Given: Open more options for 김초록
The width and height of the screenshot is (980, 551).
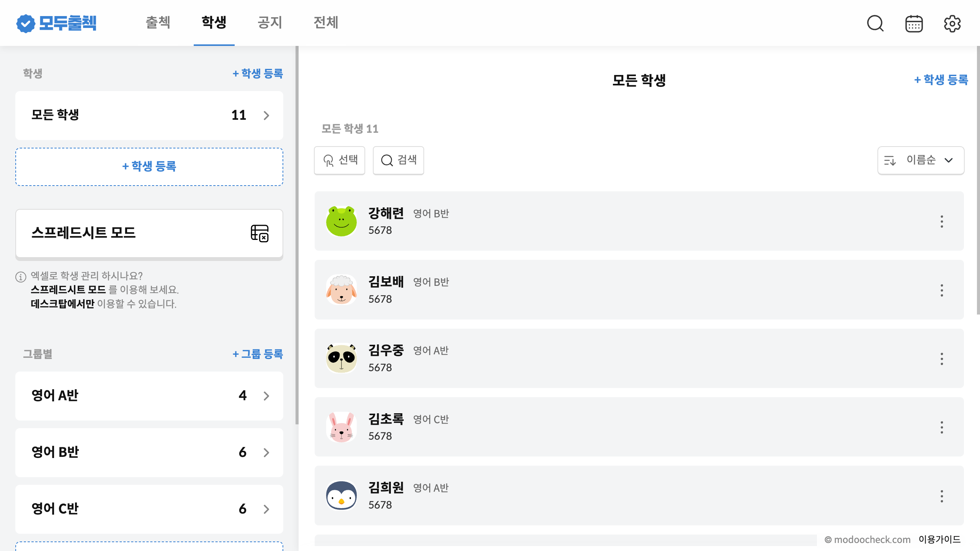Looking at the screenshot, I should (942, 427).
